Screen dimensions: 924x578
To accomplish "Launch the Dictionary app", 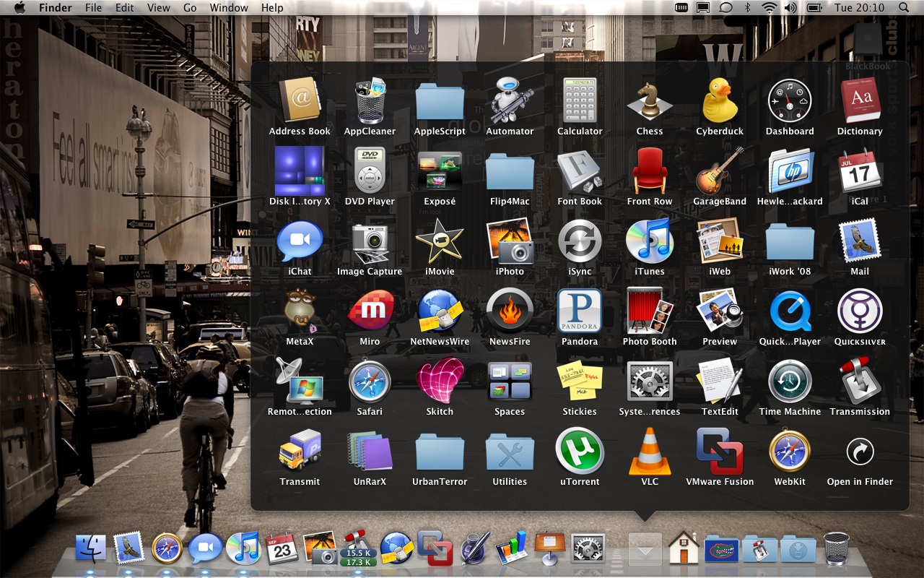I will 860,100.
